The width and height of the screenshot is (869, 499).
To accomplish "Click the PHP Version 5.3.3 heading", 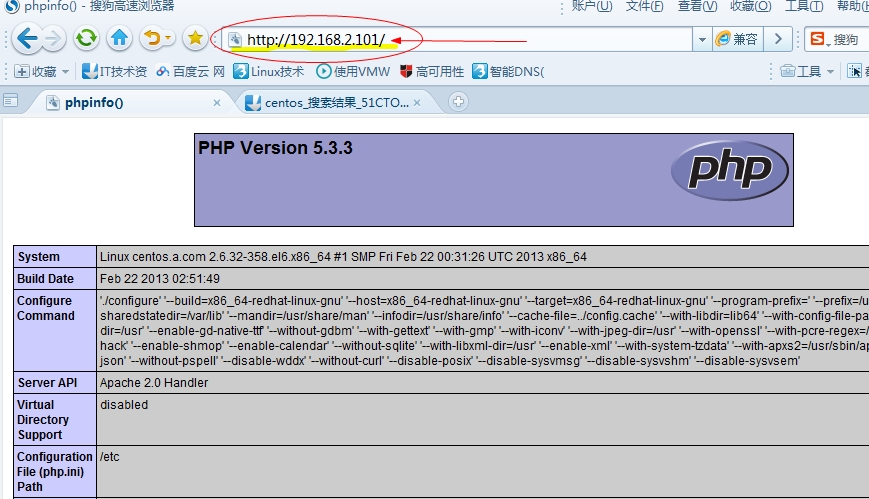I will (275, 148).
